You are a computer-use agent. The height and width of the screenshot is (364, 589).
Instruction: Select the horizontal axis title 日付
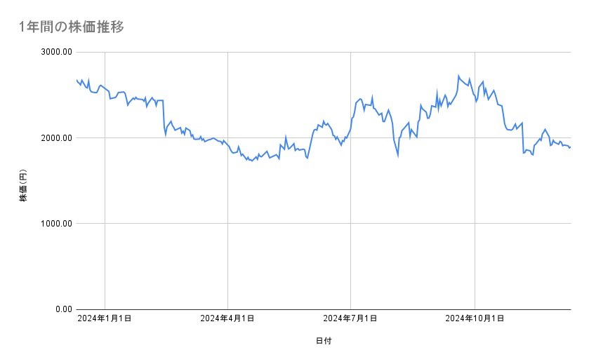[324, 341]
